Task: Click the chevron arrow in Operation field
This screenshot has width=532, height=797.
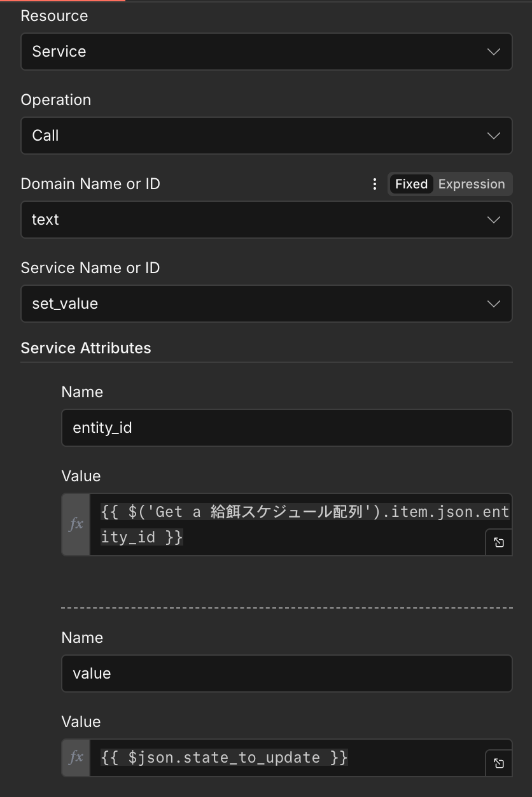Action: pos(493,136)
